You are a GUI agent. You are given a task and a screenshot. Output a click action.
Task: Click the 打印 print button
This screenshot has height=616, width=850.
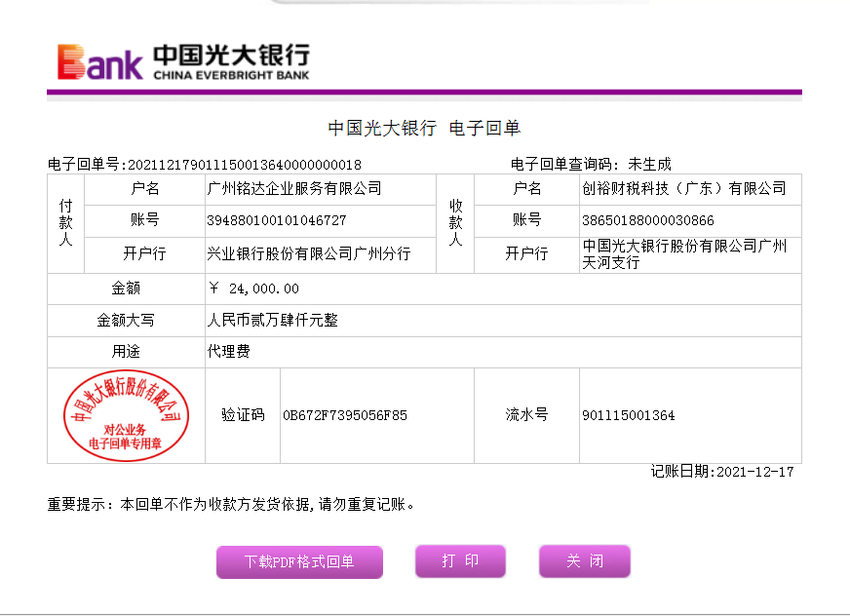[x=460, y=560]
